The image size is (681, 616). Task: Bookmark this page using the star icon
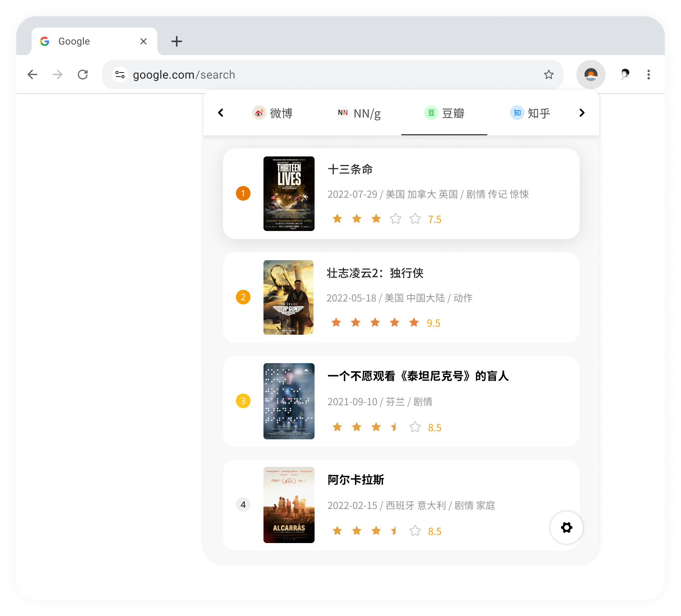coord(549,75)
